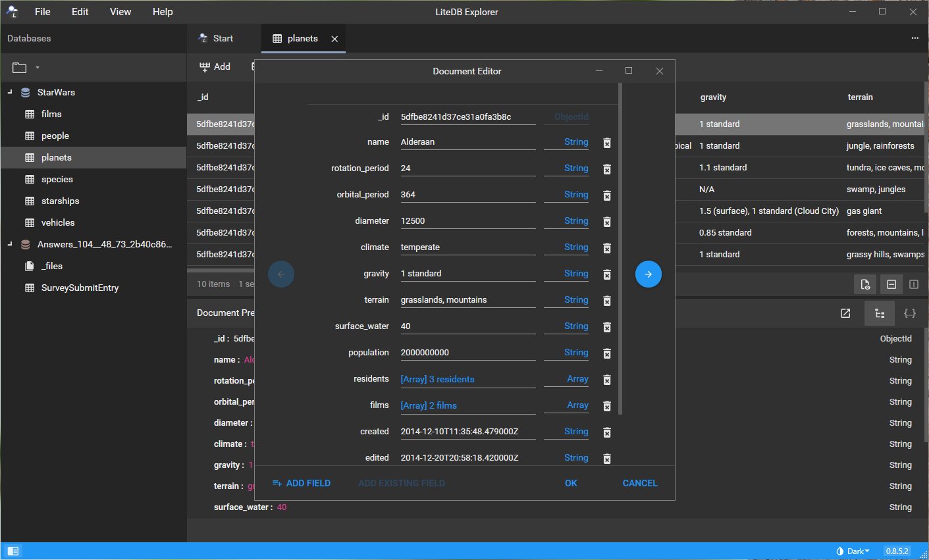929x560 pixels.
Task: Switch preview to tree view mode
Action: 880,313
